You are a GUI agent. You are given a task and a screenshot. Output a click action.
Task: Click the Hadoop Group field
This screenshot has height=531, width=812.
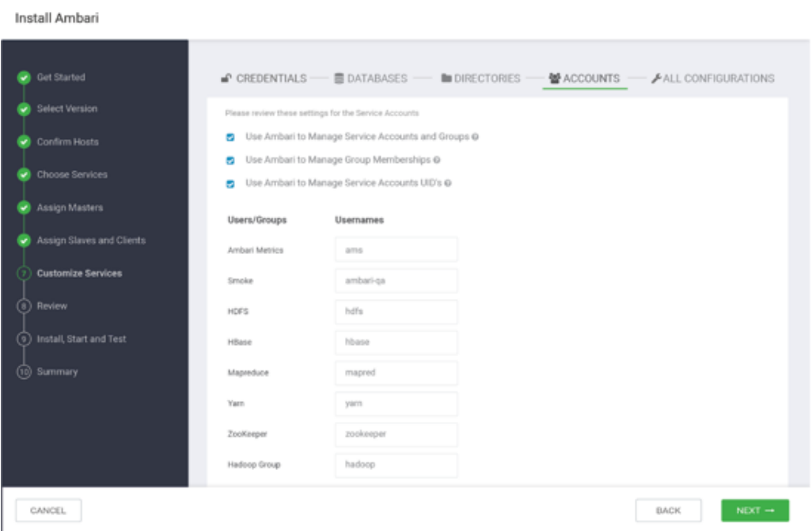click(397, 465)
